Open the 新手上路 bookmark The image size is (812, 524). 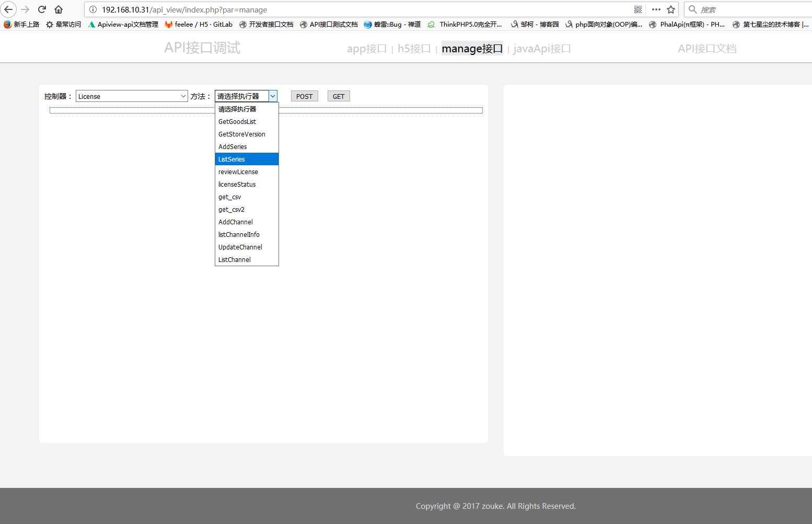pos(21,24)
